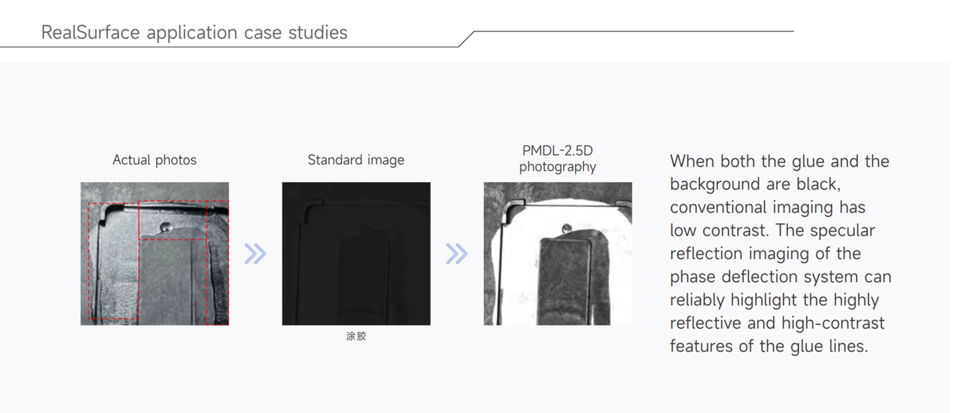The image size is (980, 413).
Task: Click the "PMDL-2.5D photography" heading
Action: coord(558,159)
